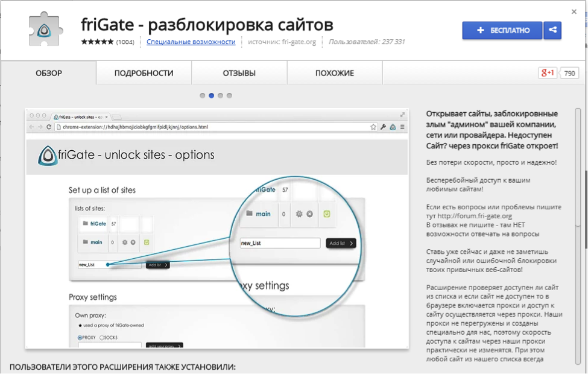
Task: Select the PROXY radio button
Action: 80,338
